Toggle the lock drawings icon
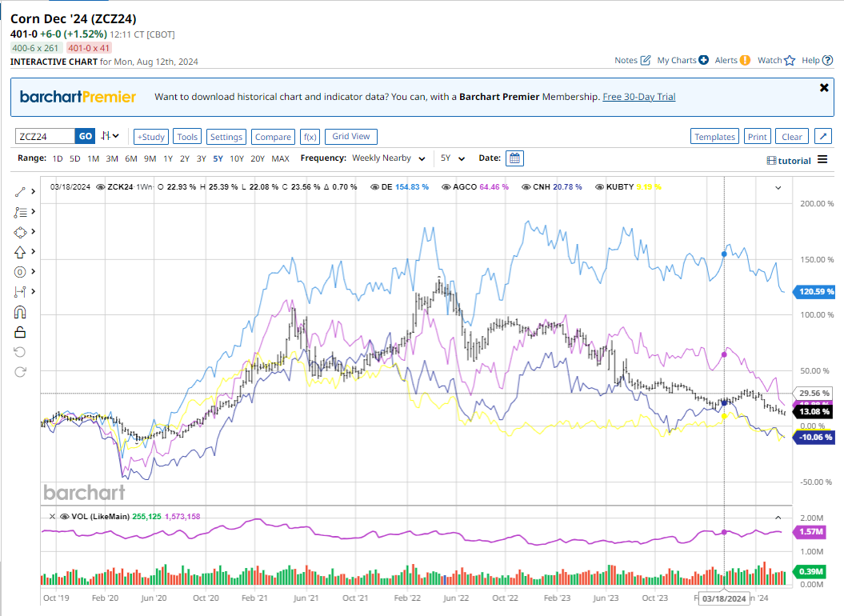 (x=20, y=332)
